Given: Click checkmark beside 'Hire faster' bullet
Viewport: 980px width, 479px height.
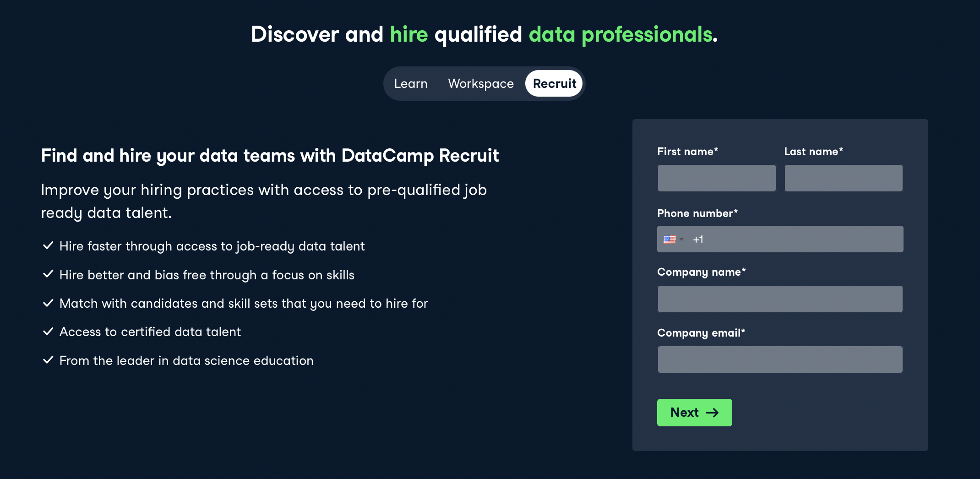Looking at the screenshot, I should pos(48,245).
